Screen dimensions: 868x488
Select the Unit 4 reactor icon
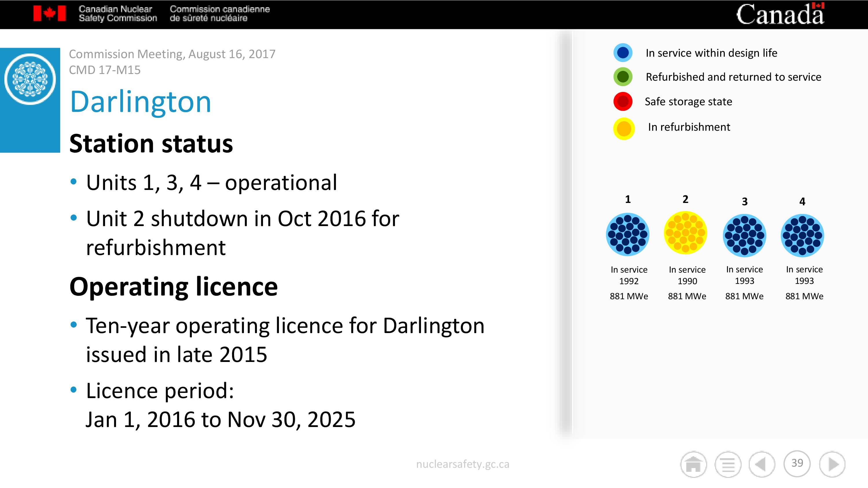click(802, 235)
